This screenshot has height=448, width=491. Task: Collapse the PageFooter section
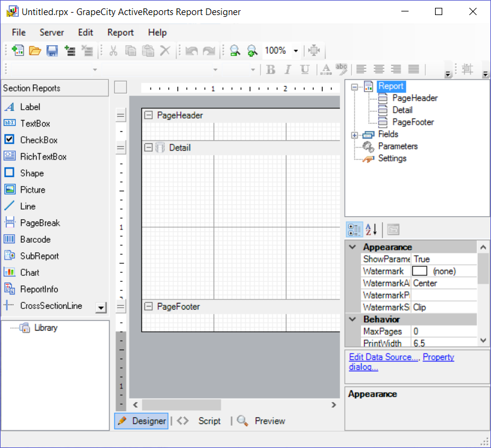148,306
